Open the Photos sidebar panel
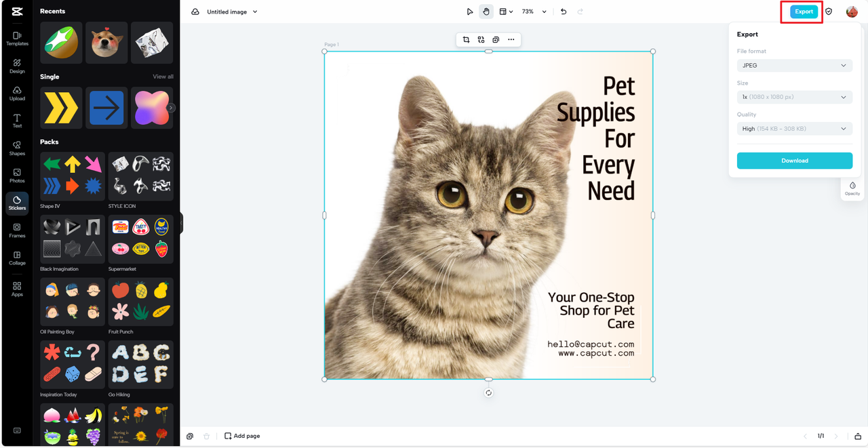The width and height of the screenshot is (868, 448). point(17,176)
